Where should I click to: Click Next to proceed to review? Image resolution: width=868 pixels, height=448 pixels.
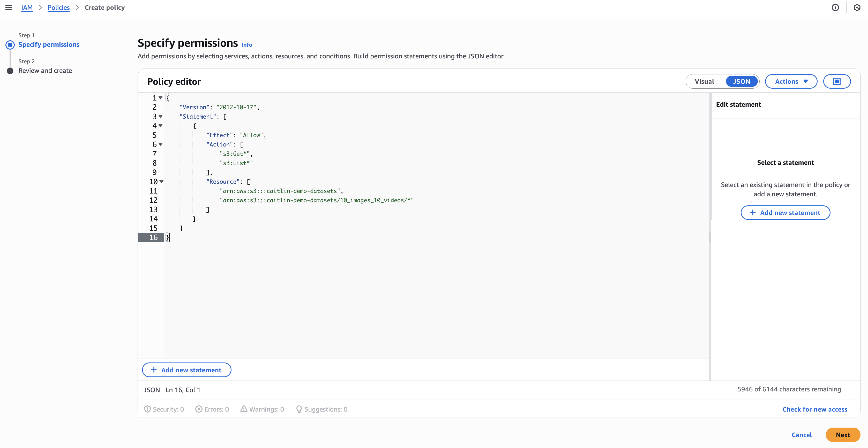point(843,435)
